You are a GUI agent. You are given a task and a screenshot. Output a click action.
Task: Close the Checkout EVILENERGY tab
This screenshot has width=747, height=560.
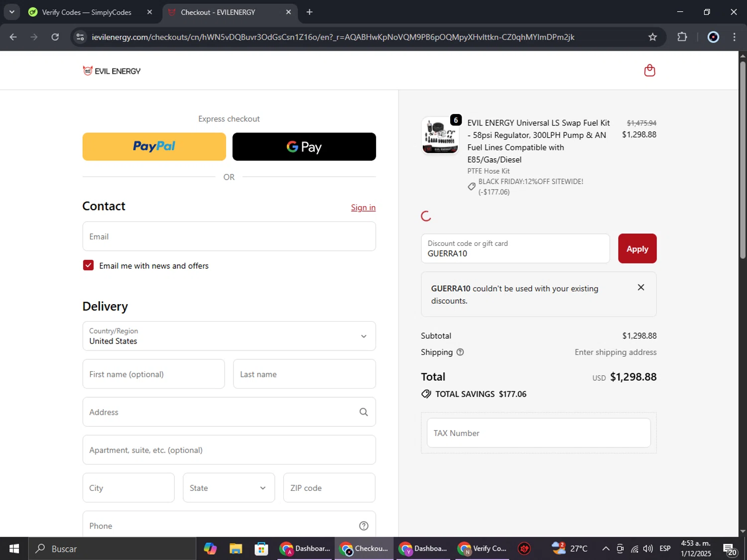pyautogui.click(x=288, y=12)
